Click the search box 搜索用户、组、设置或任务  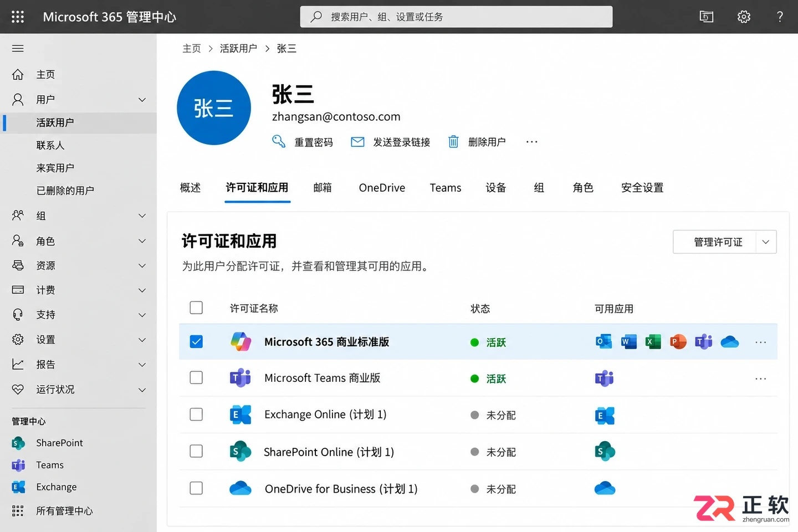456,17
